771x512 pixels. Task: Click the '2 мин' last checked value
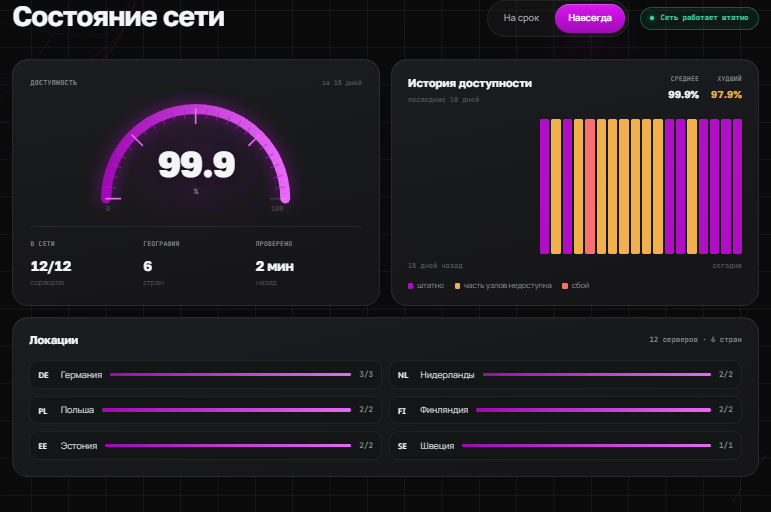coord(274,266)
